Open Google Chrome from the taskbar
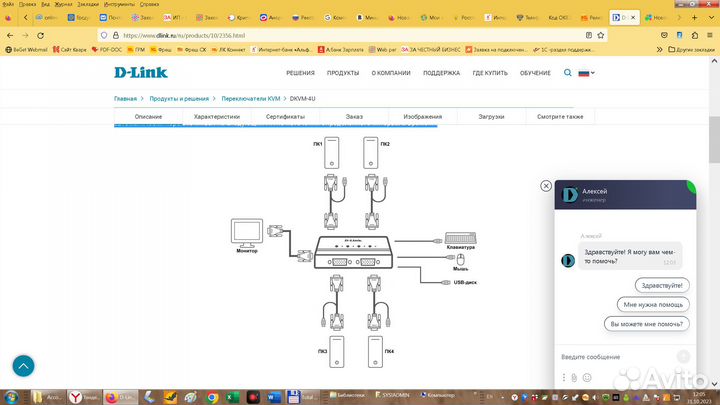This screenshot has height=405, width=720. 212,397
